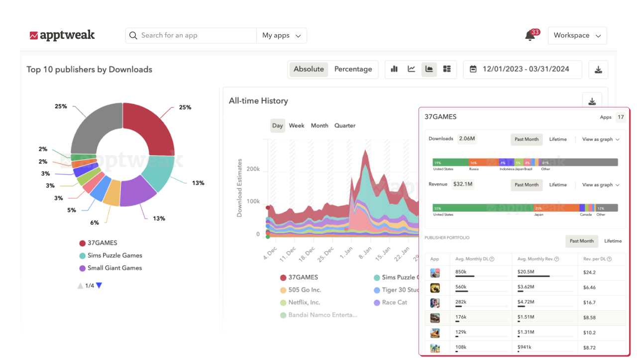Viewport: 637px width, 364px height.
Task: Open the app icon in the 282k row
Action: [435, 302]
